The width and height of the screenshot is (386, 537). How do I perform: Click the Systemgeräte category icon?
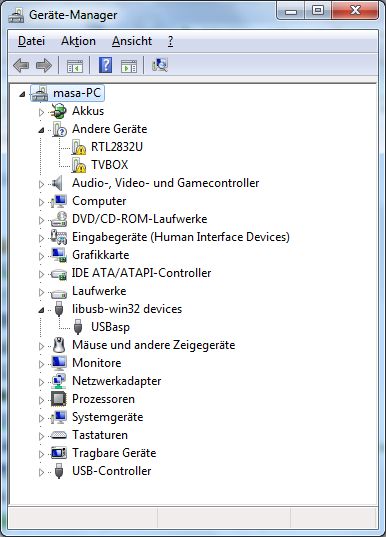[59, 417]
